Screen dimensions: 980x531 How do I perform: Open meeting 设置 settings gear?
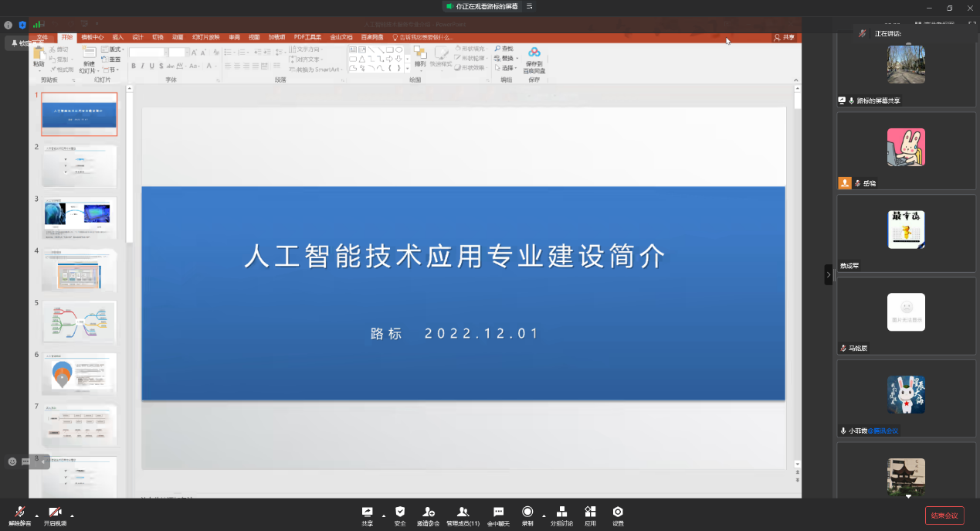[618, 515]
